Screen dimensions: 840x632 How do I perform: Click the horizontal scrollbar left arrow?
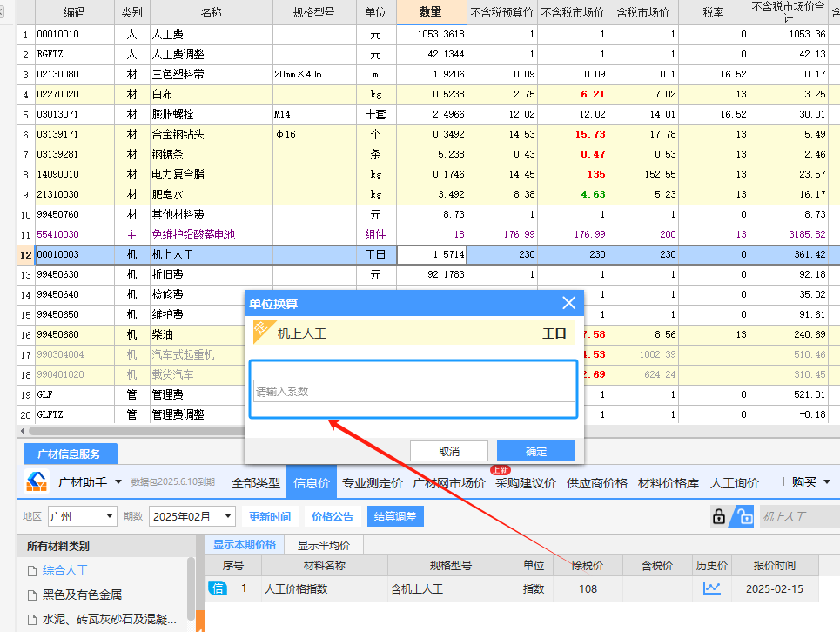pos(23,431)
